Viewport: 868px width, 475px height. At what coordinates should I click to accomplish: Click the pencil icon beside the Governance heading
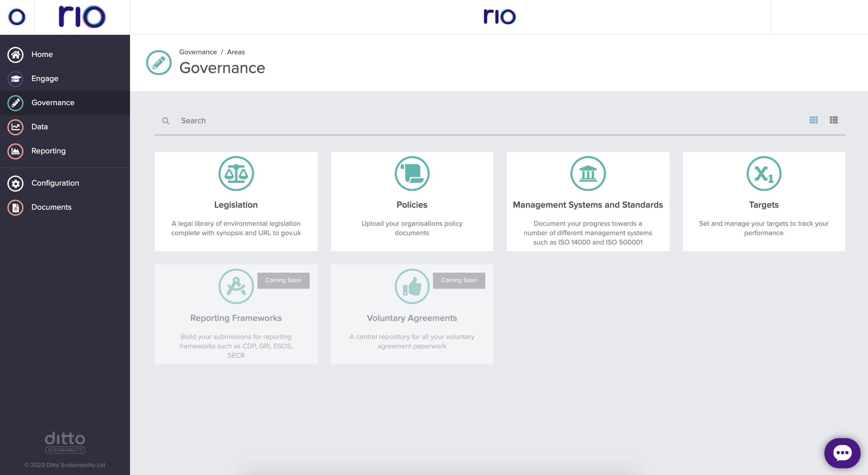pos(159,63)
